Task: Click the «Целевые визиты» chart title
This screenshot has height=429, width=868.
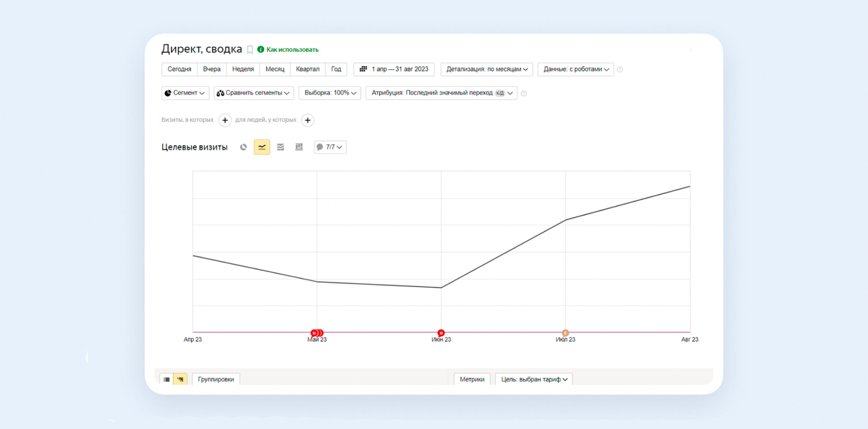Action: [x=194, y=147]
